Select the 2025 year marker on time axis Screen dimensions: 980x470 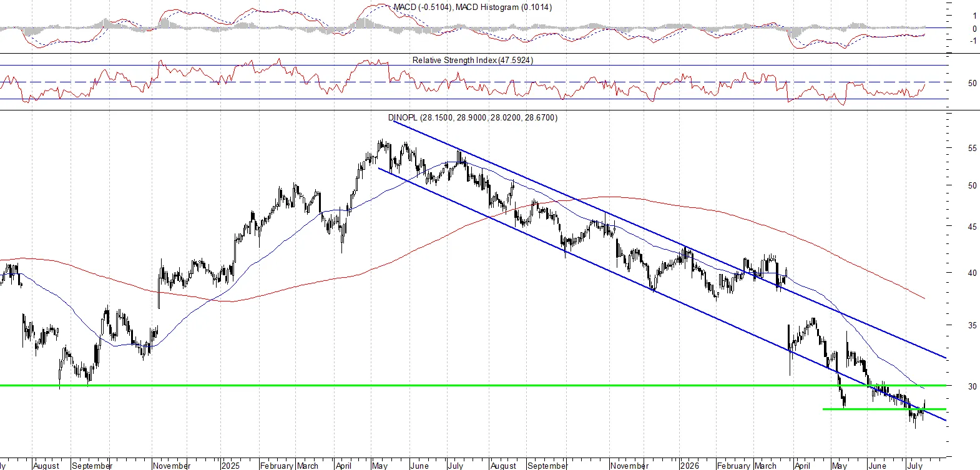(230, 466)
